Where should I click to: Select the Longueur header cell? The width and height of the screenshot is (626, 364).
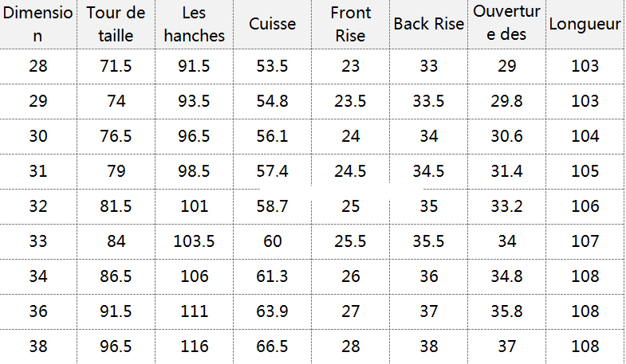585,25
